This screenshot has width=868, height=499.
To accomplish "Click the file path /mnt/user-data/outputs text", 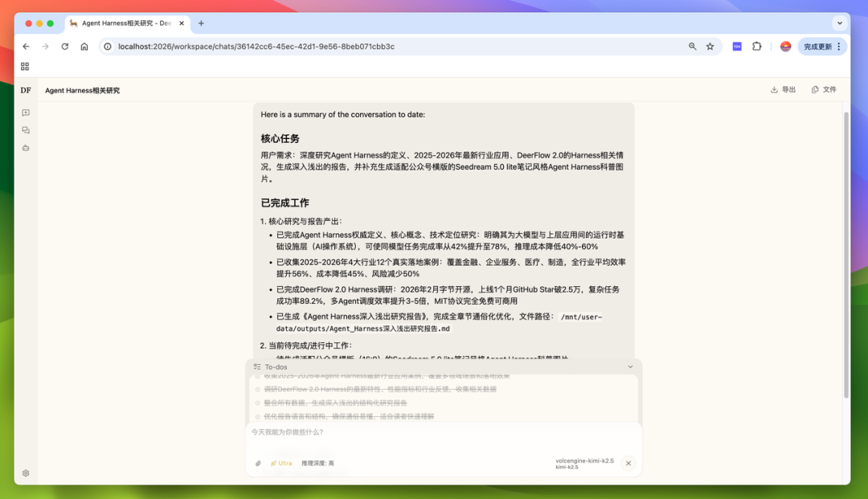I will 439,322.
